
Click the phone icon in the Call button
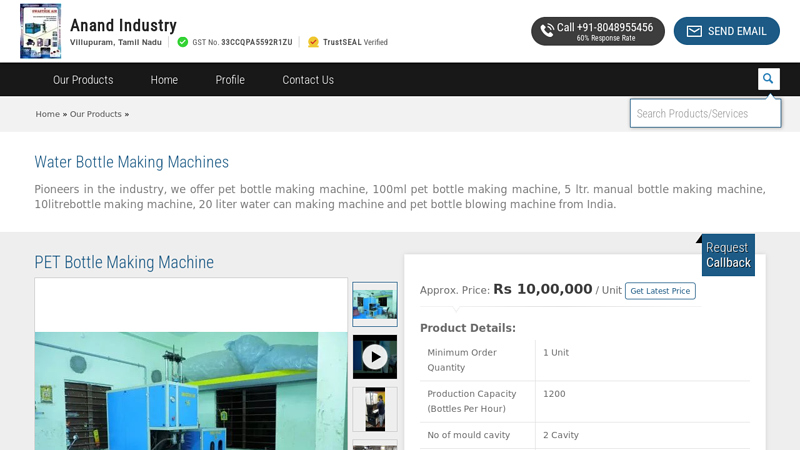547,31
